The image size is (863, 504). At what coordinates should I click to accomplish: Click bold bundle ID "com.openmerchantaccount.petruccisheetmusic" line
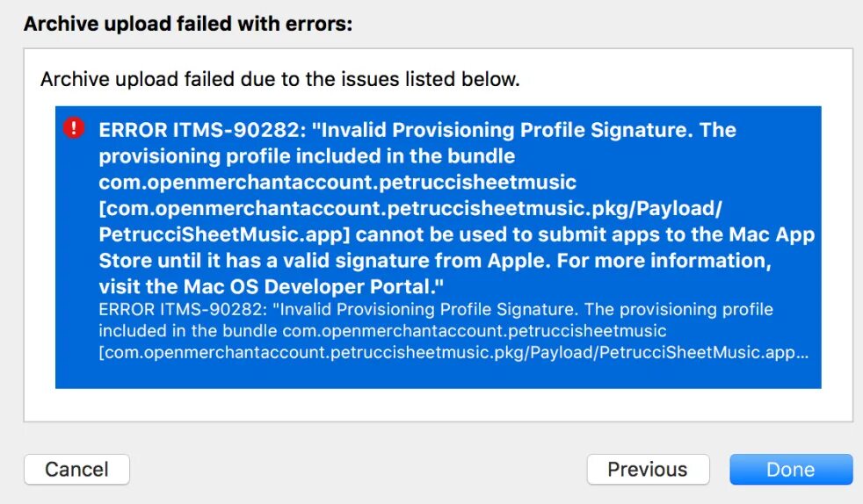(337, 183)
